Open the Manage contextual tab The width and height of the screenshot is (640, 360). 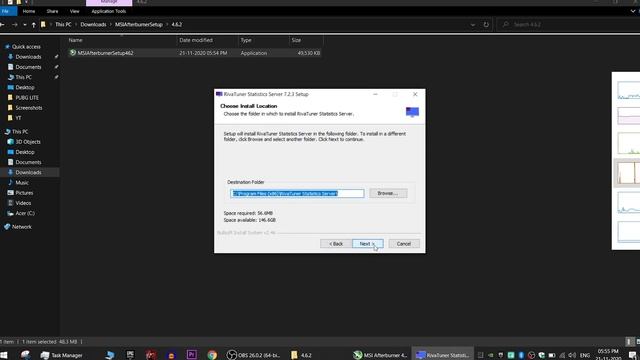point(109,2)
